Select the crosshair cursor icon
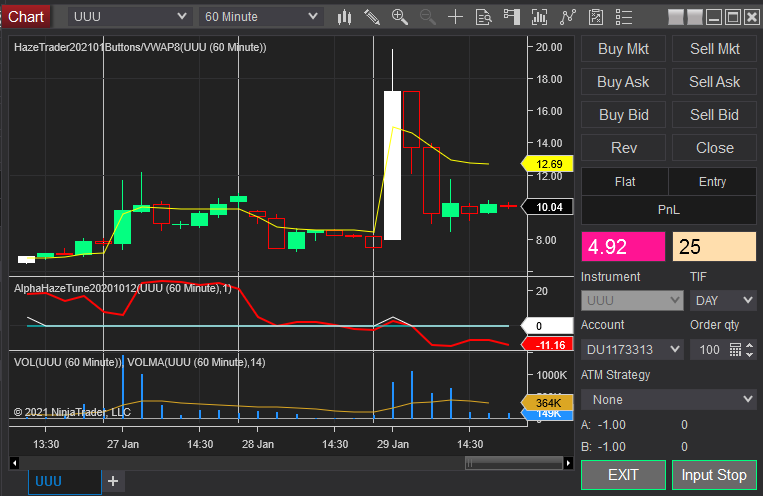Image resolution: width=763 pixels, height=496 pixels. click(x=455, y=17)
